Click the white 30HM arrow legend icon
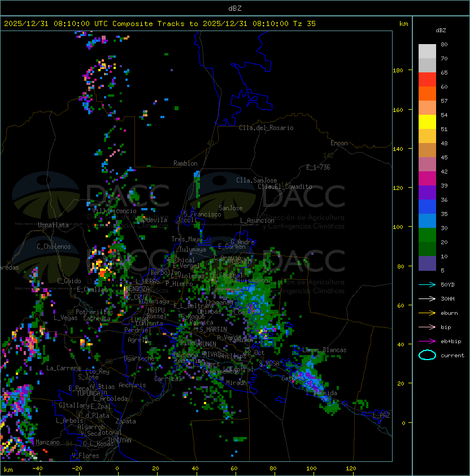Image resolution: width=470 pixels, height=476 pixels. point(427,298)
